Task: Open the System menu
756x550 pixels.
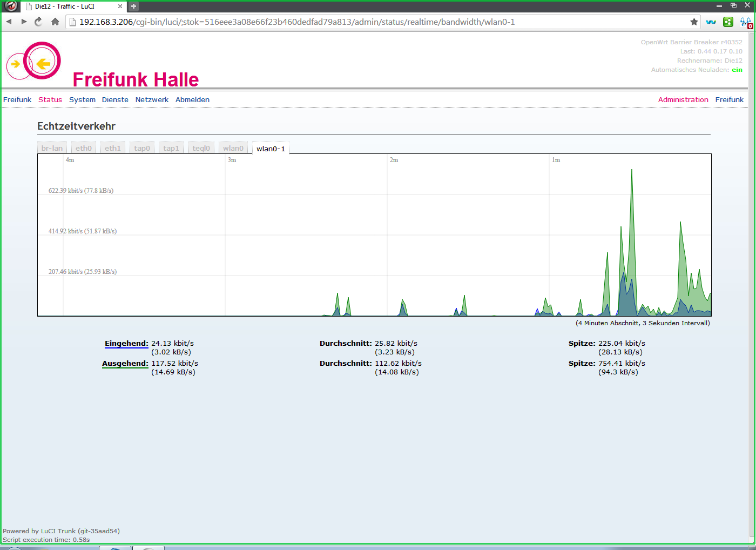Action: pyautogui.click(x=82, y=100)
